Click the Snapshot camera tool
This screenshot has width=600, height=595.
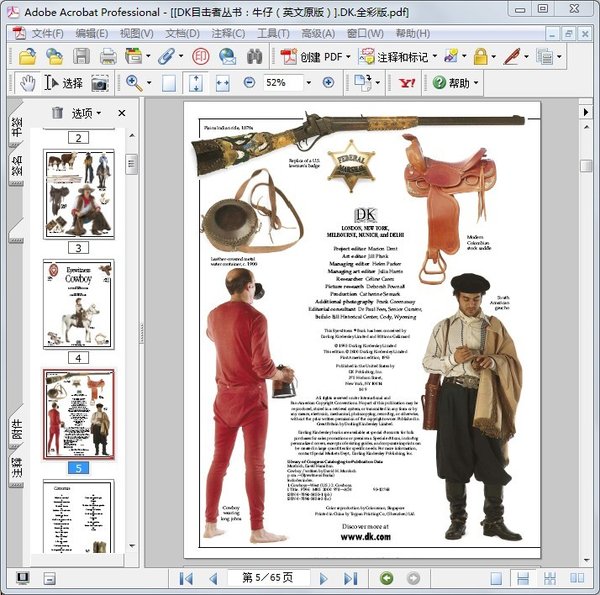(x=100, y=83)
